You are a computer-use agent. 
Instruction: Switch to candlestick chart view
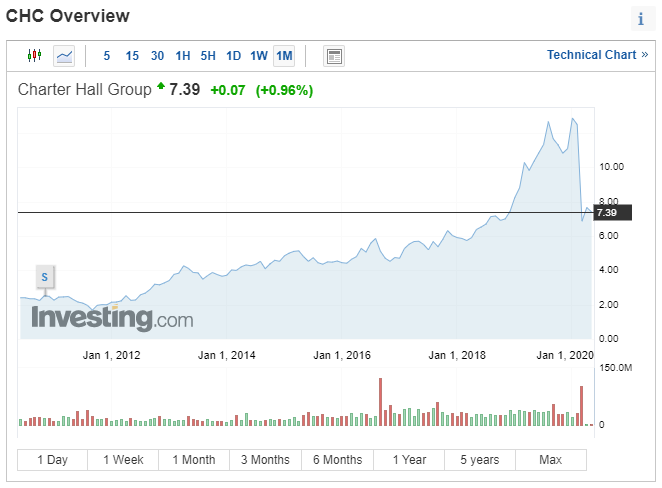pos(35,56)
